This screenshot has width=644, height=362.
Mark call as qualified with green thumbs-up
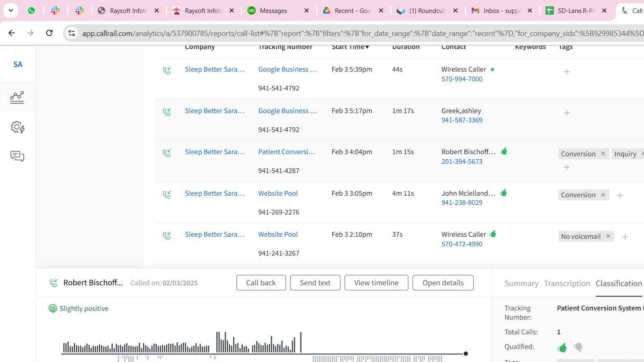[562, 347]
